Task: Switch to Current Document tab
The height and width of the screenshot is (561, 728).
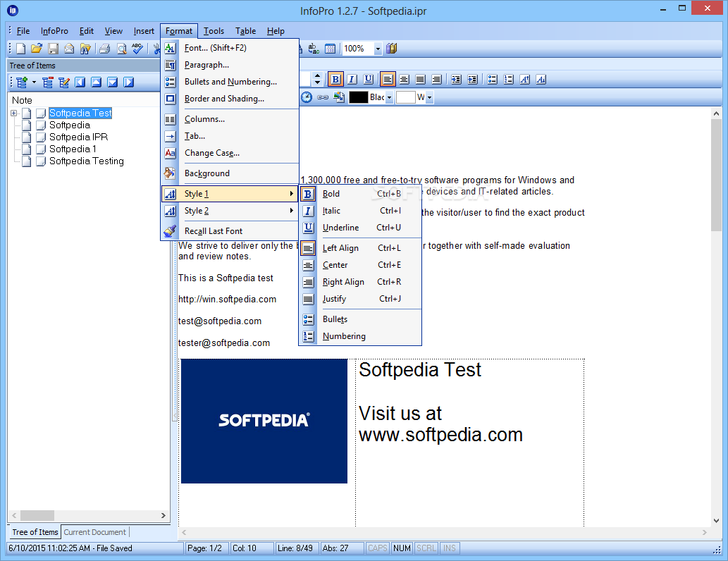Action: tap(94, 532)
